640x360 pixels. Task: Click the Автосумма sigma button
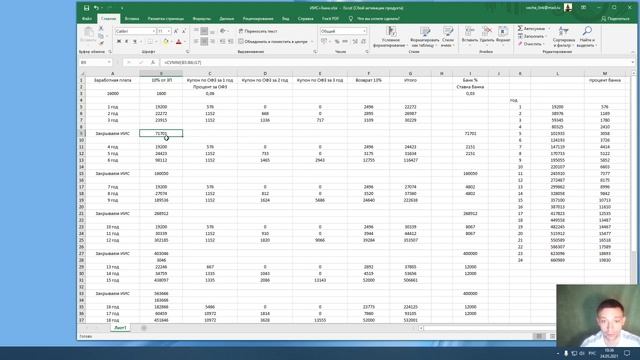coord(532,29)
